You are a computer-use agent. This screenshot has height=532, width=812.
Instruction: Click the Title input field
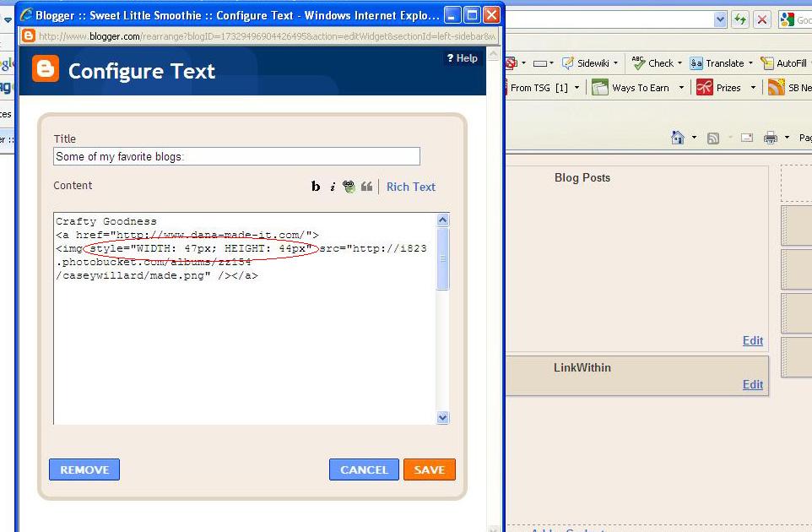(x=236, y=156)
